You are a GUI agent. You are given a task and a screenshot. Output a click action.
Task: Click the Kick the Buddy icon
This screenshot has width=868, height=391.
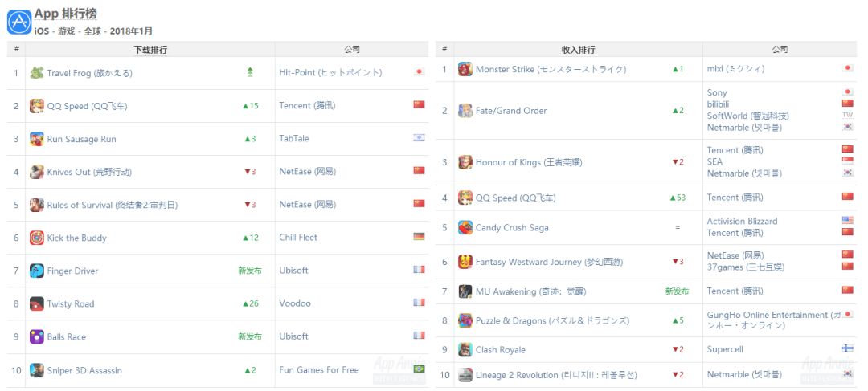tap(37, 238)
